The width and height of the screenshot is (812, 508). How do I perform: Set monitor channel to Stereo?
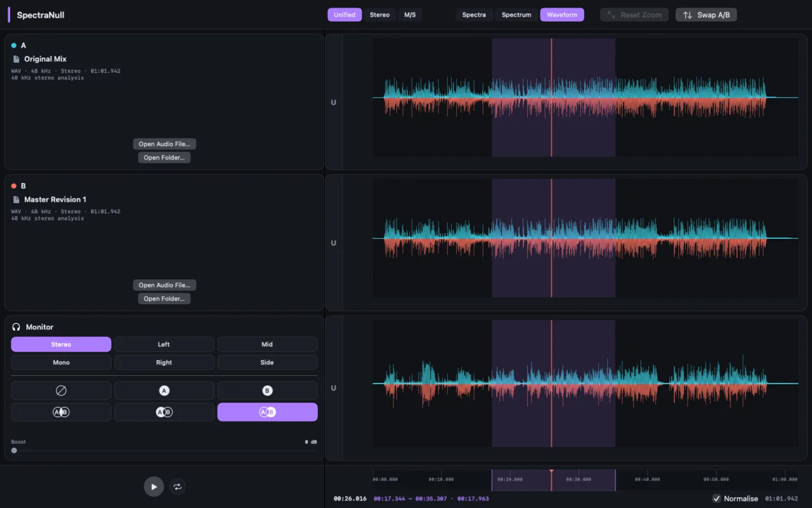click(61, 344)
